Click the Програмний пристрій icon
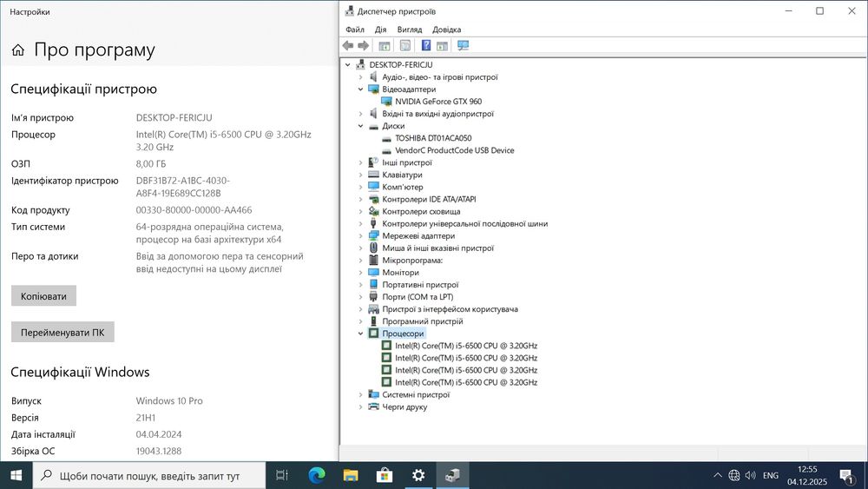Image resolution: width=868 pixels, height=489 pixels. coord(373,321)
